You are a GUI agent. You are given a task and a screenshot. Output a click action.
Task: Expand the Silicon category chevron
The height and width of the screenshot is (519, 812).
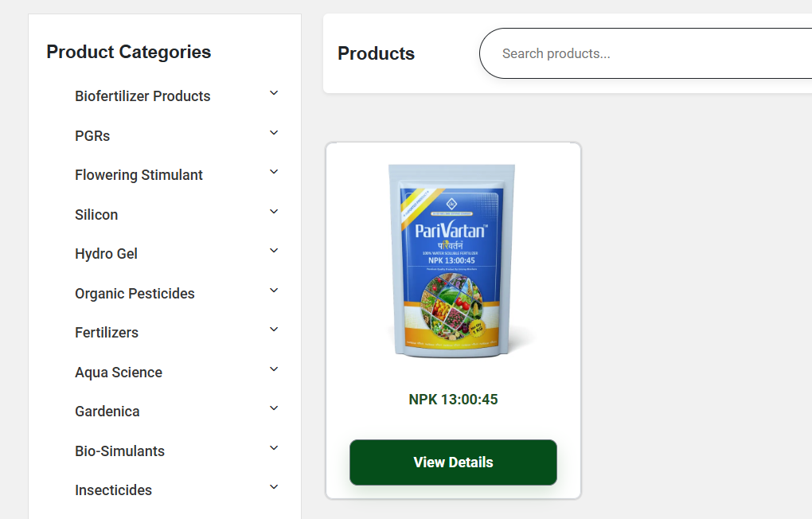[x=274, y=211]
